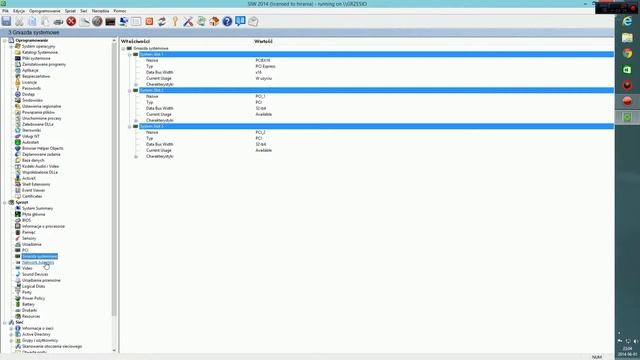640x360 pixels.
Task: Open the Plik menu
Action: [x=5, y=11]
